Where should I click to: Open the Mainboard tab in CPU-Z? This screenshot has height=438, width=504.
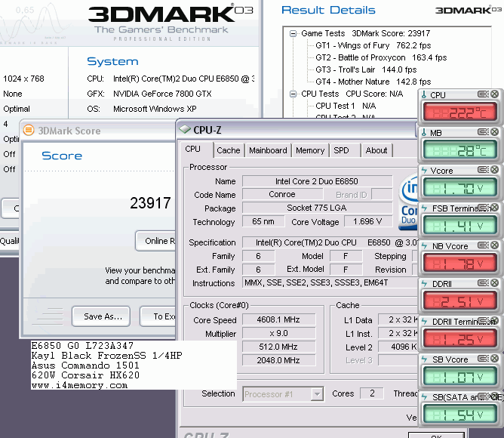[x=268, y=150]
